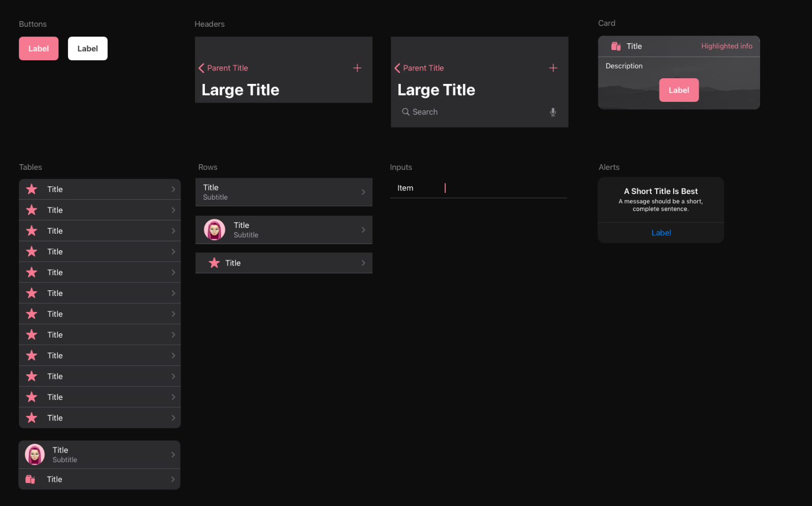Viewport: 812px width, 506px height.
Task: Click the plus icon in the header containing Search
Action: click(553, 68)
